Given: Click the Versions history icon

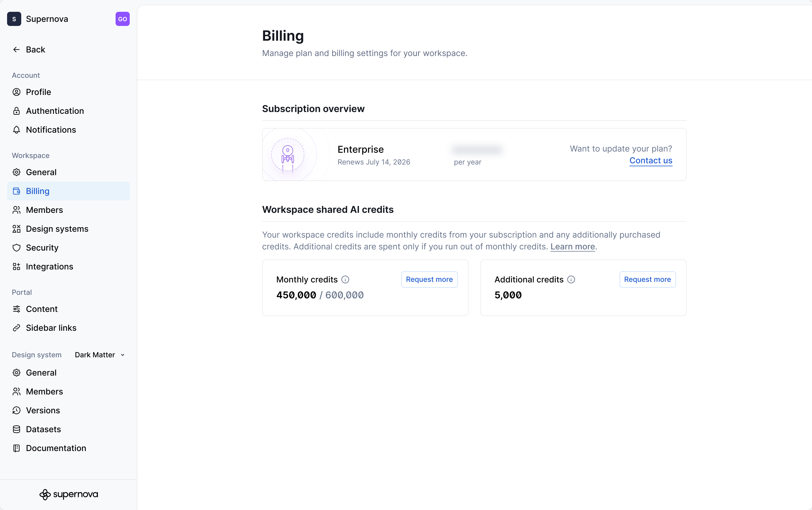Looking at the screenshot, I should click(x=16, y=410).
